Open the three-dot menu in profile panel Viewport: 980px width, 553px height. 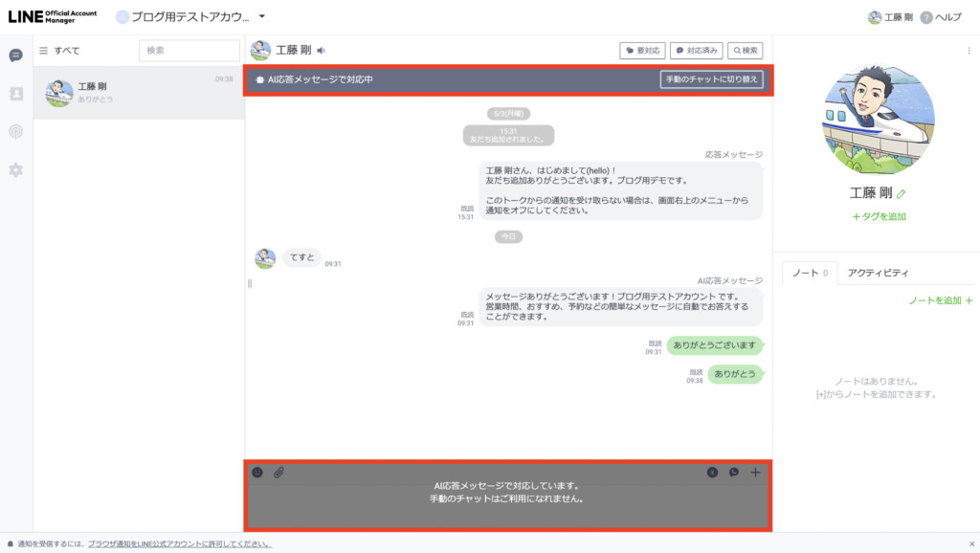coord(968,51)
